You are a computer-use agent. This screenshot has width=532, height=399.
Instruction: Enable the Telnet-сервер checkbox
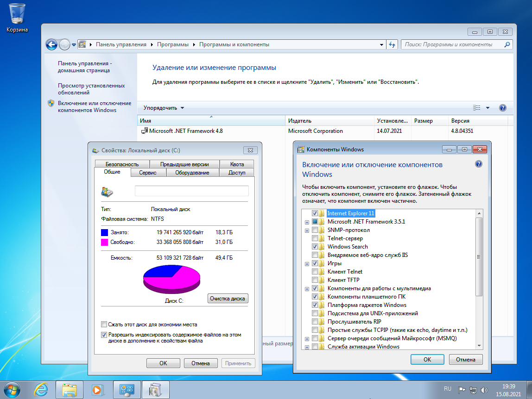pyautogui.click(x=315, y=238)
